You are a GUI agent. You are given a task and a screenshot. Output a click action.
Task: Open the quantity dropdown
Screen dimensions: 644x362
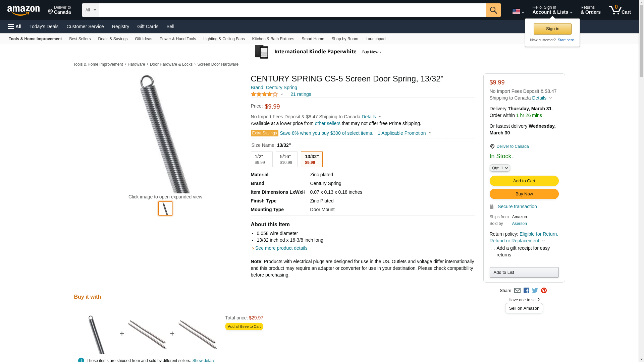[x=500, y=168]
